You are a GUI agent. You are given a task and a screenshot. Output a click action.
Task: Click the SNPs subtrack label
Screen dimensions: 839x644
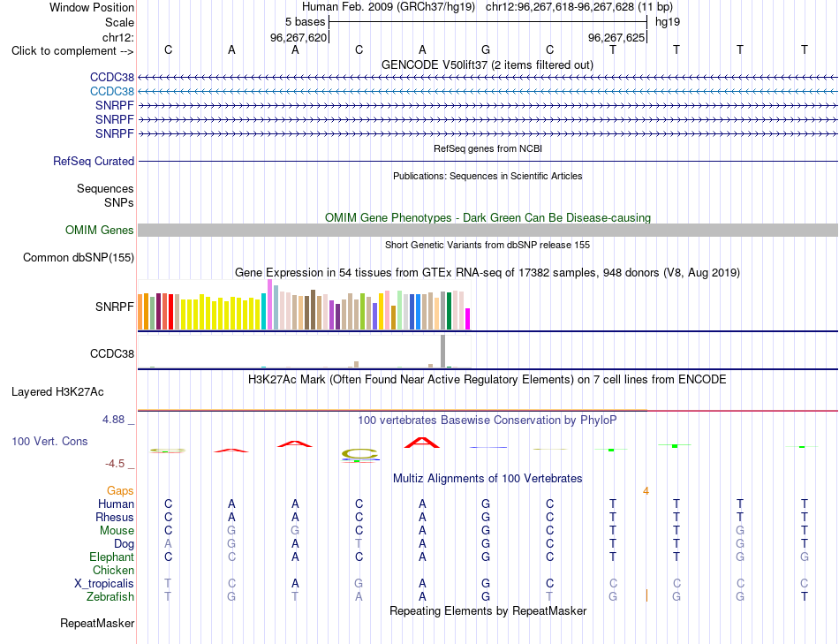click(119, 202)
